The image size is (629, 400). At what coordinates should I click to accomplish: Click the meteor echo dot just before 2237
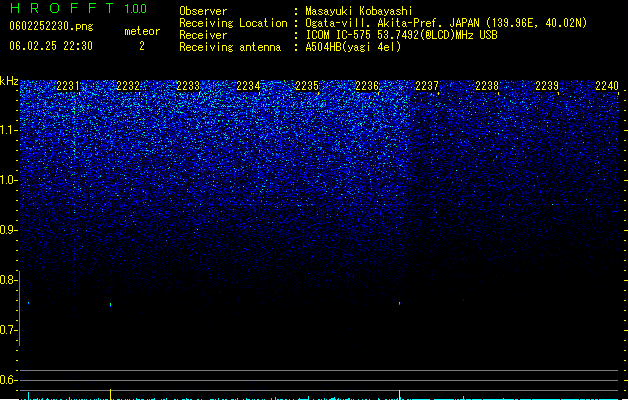400,303
